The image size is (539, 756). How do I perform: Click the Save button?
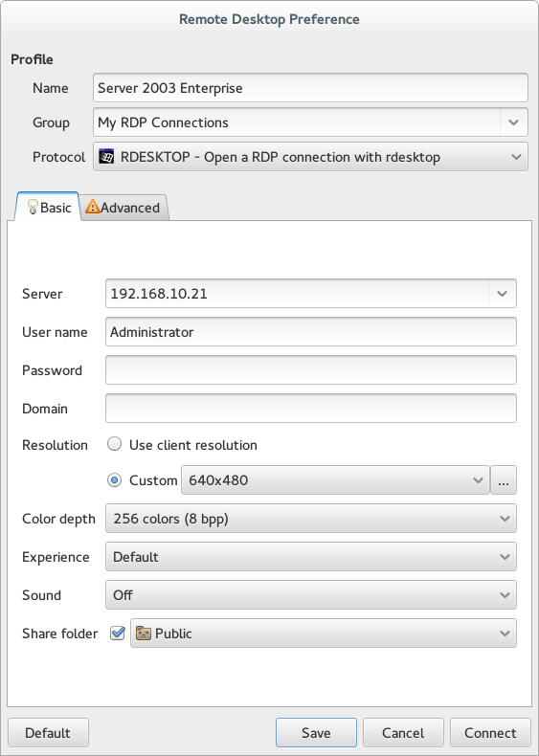pos(316,733)
